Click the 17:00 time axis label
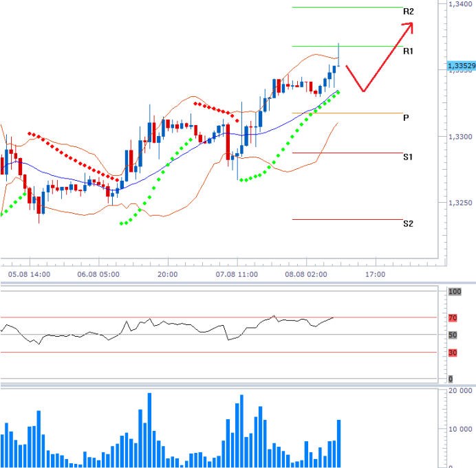The width and height of the screenshot is (476, 468). tap(375, 274)
